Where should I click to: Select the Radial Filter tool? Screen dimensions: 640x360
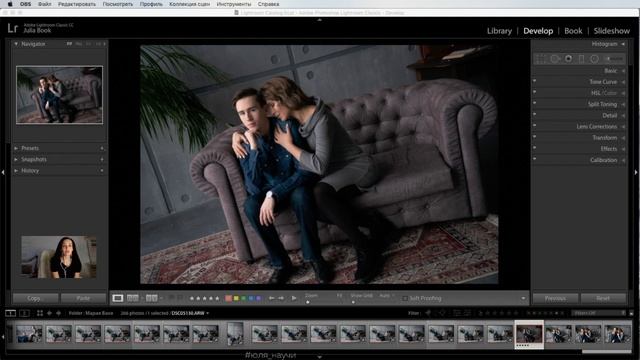595,59
